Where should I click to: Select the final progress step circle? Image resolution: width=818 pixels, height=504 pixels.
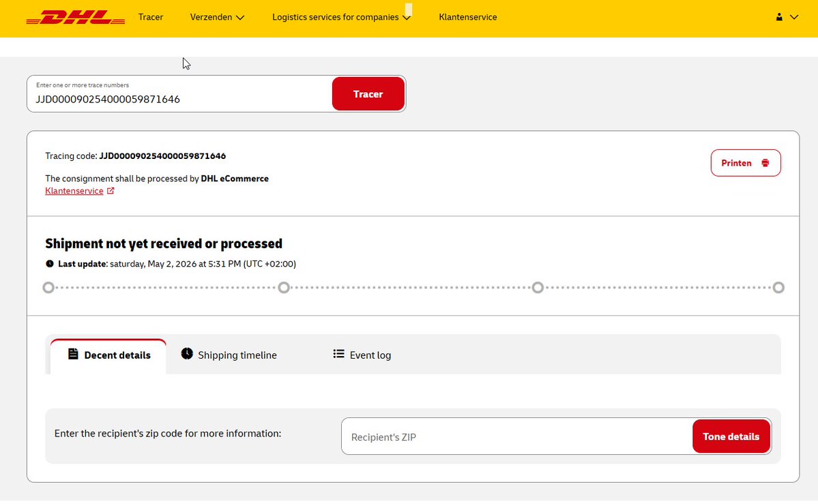pyautogui.click(x=778, y=288)
